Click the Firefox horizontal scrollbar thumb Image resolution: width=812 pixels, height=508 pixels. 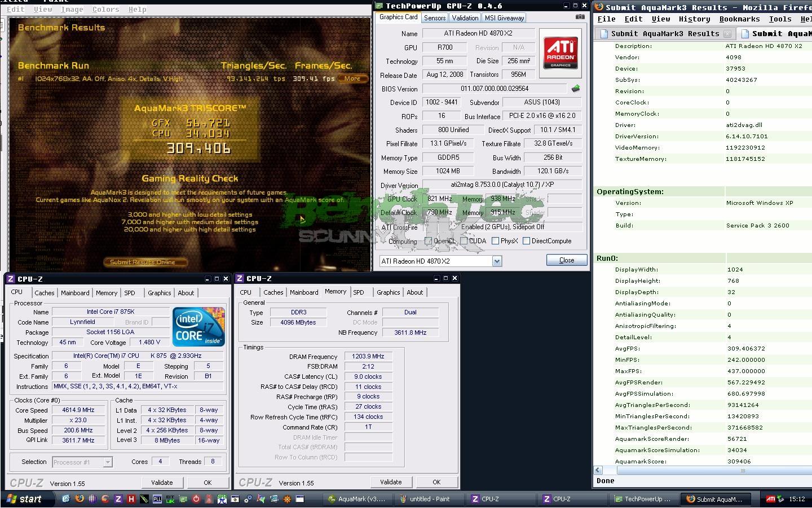point(743,470)
